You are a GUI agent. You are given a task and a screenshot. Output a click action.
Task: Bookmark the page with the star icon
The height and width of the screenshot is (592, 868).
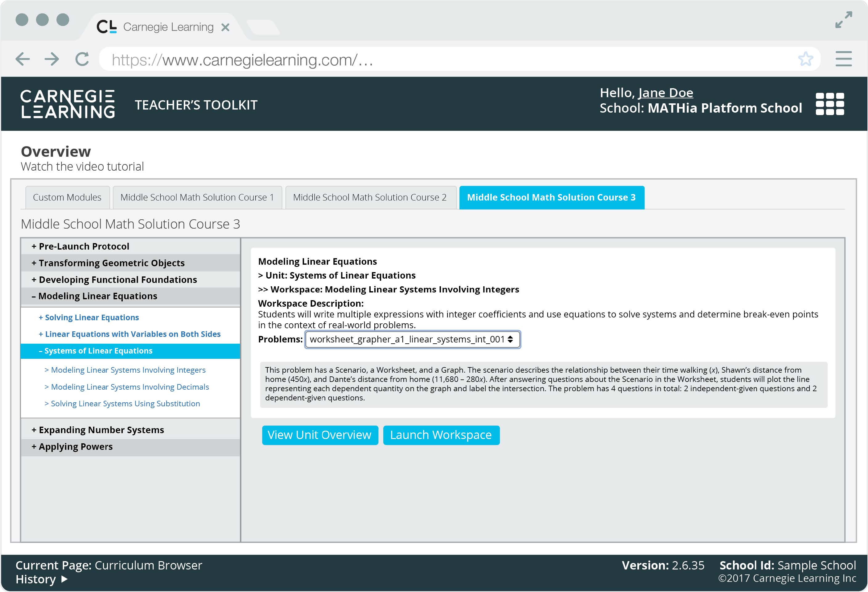pyautogui.click(x=805, y=59)
